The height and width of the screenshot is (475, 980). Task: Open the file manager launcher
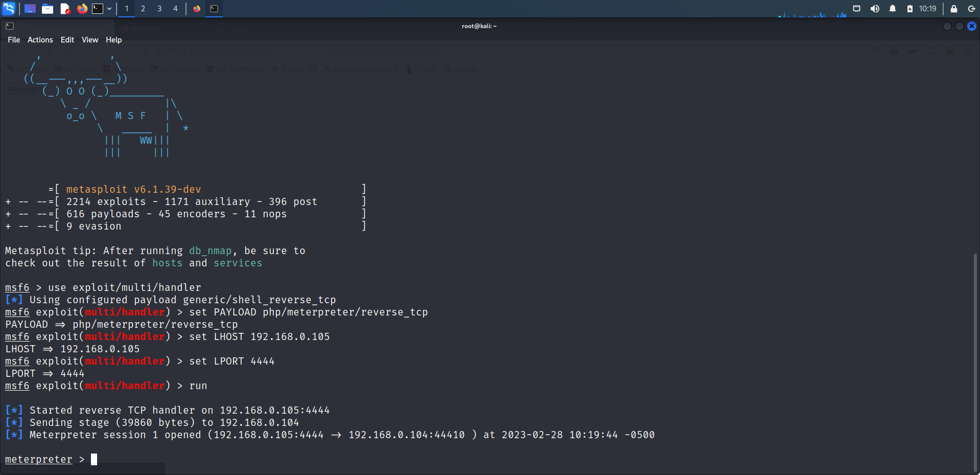(48, 9)
